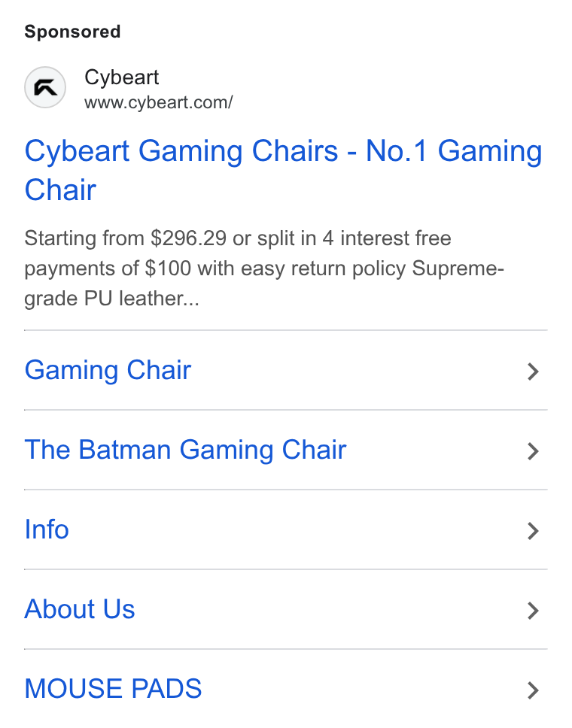Click 'payments of $100' in the description
The height and width of the screenshot is (728, 572).
click(108, 268)
